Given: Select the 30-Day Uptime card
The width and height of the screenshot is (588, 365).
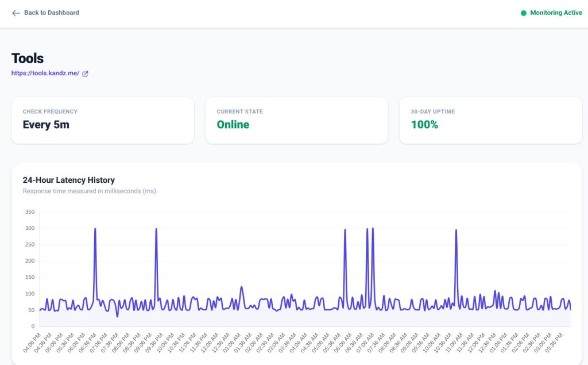Looking at the screenshot, I should 490,121.
